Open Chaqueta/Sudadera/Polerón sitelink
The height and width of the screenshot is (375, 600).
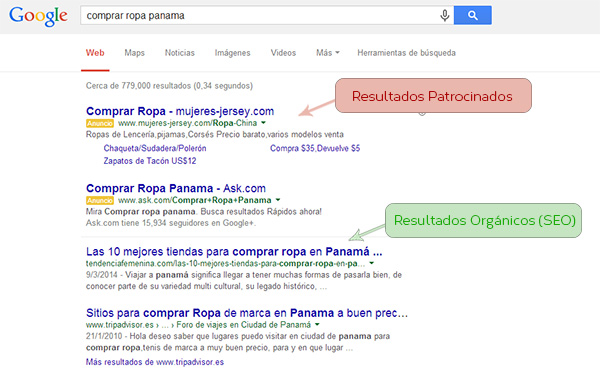click(155, 148)
